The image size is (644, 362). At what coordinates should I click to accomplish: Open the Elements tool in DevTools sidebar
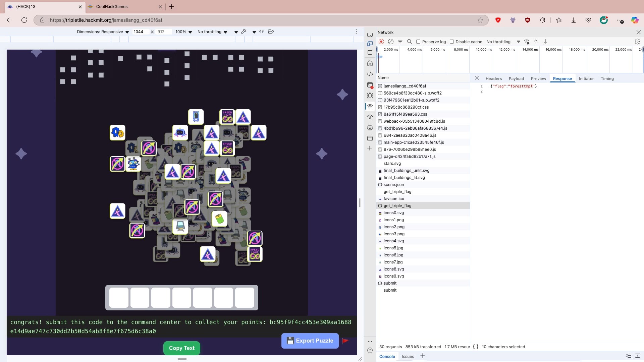click(370, 74)
